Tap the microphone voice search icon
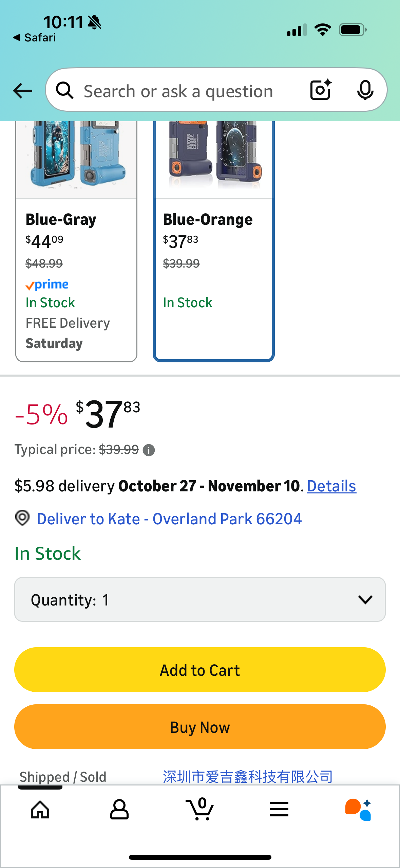This screenshot has height=868, width=400. [365, 90]
